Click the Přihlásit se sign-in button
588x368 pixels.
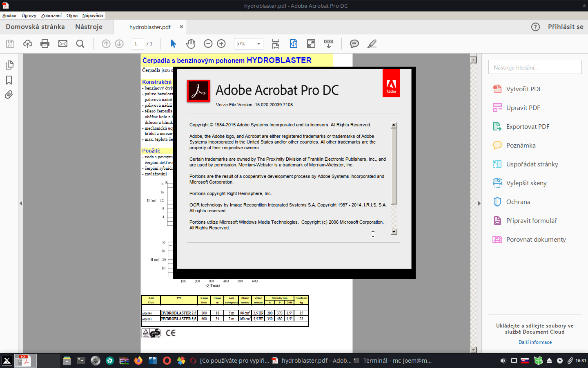(x=566, y=27)
